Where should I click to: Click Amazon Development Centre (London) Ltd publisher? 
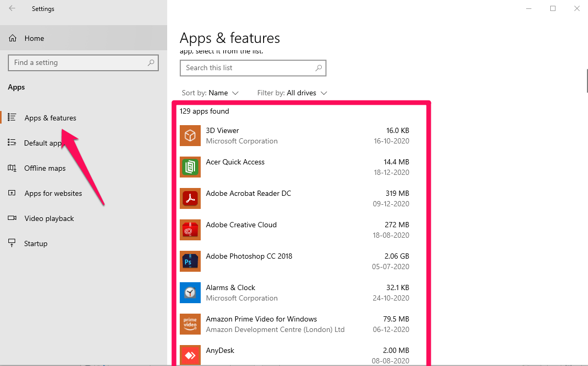tap(275, 330)
